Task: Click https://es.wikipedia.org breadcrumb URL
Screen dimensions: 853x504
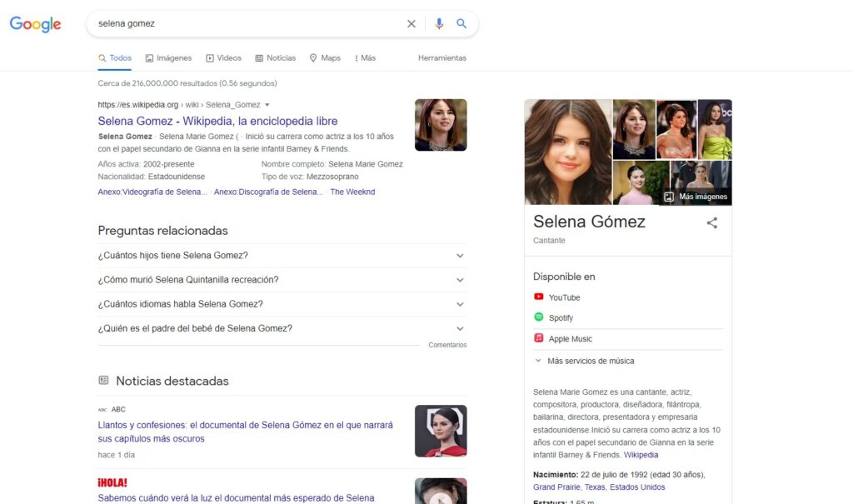Action: (x=138, y=104)
